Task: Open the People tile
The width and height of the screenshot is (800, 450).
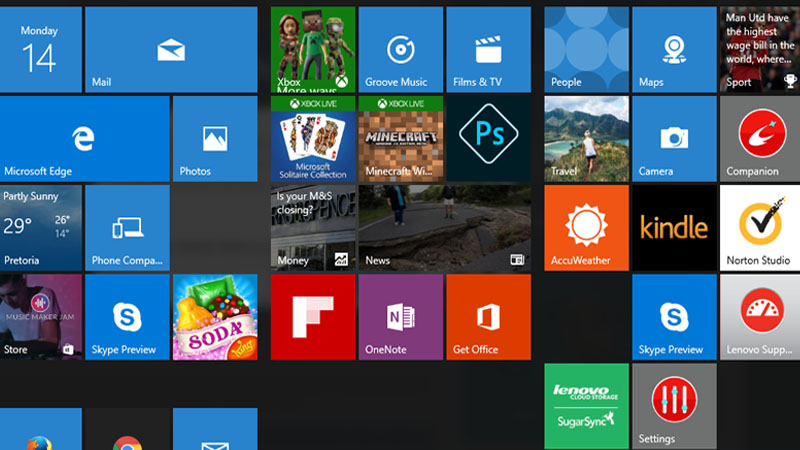Action: 586,49
